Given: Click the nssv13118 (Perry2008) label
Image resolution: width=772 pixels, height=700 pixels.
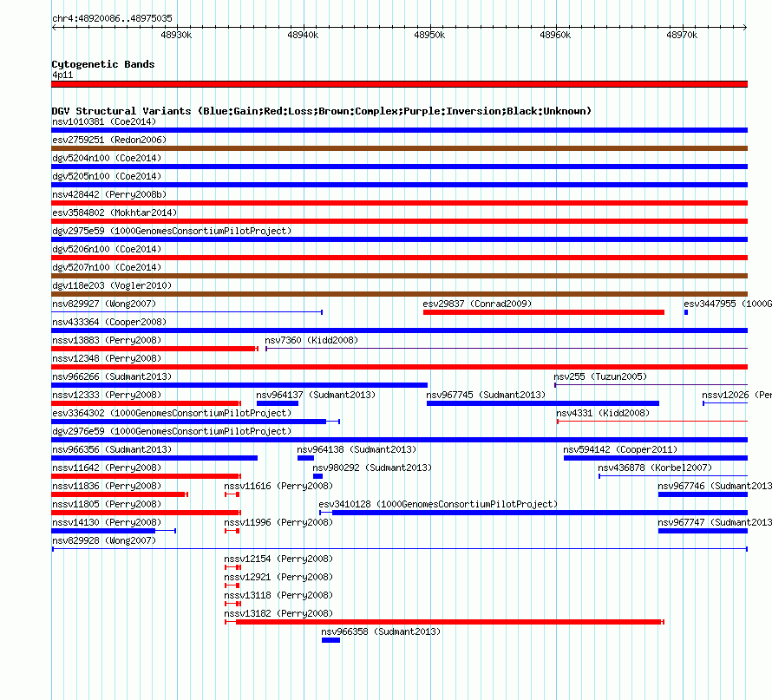Looking at the screenshot, I should pos(278,595).
